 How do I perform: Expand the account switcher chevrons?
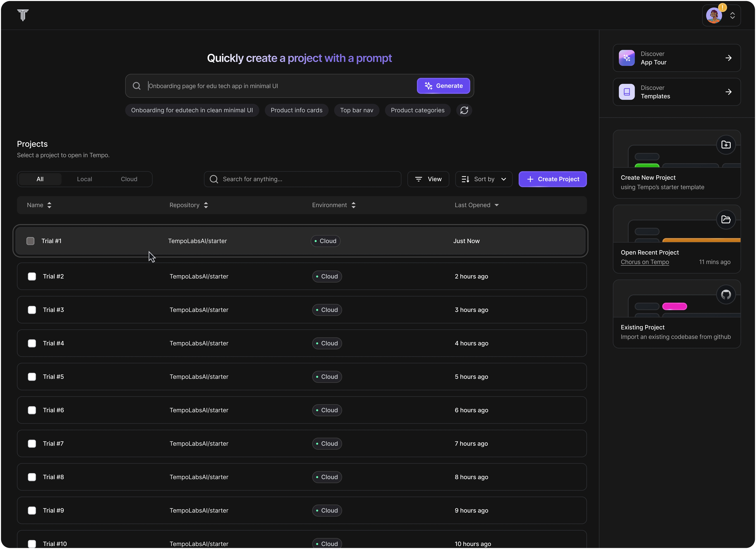pos(732,16)
